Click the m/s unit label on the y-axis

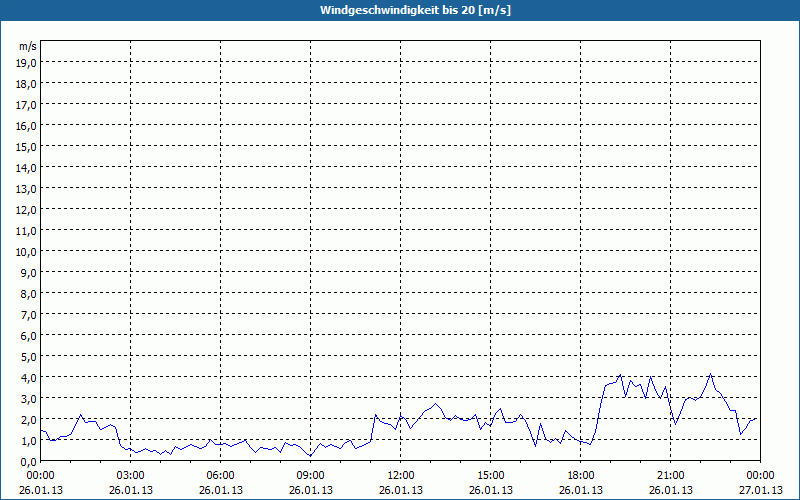click(28, 46)
